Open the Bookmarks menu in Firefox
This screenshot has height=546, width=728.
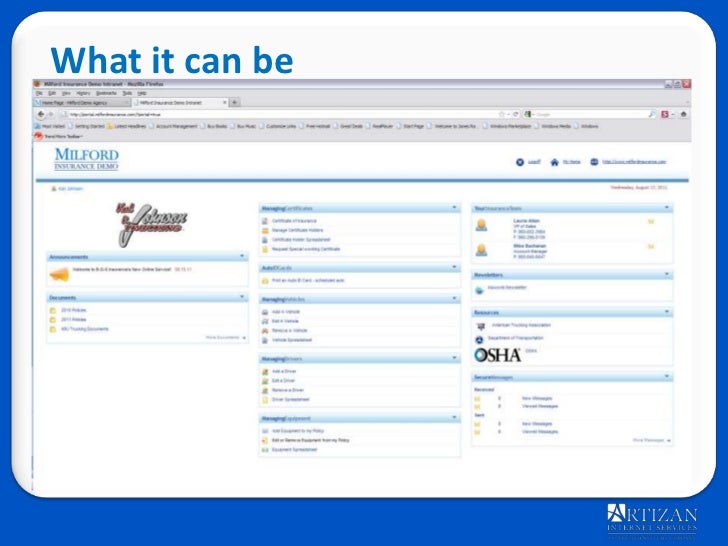click(106, 93)
